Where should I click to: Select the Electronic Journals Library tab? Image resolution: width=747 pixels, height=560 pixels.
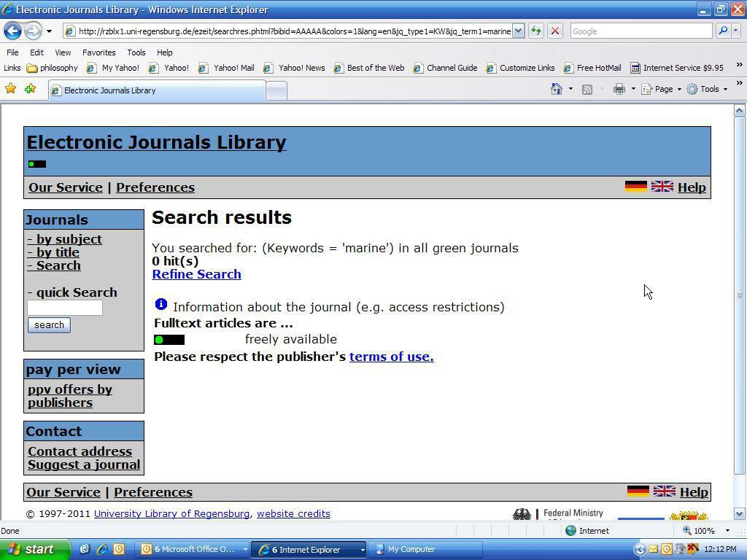coord(158,90)
